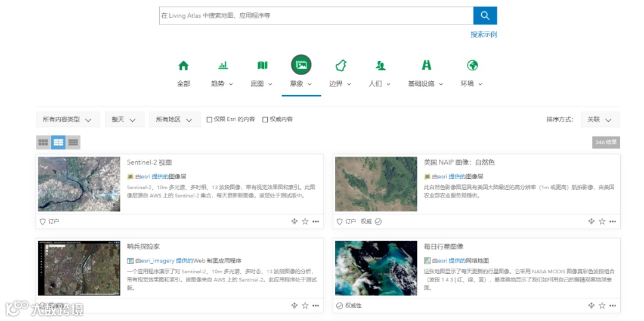Select the 人们 people icon

380,66
